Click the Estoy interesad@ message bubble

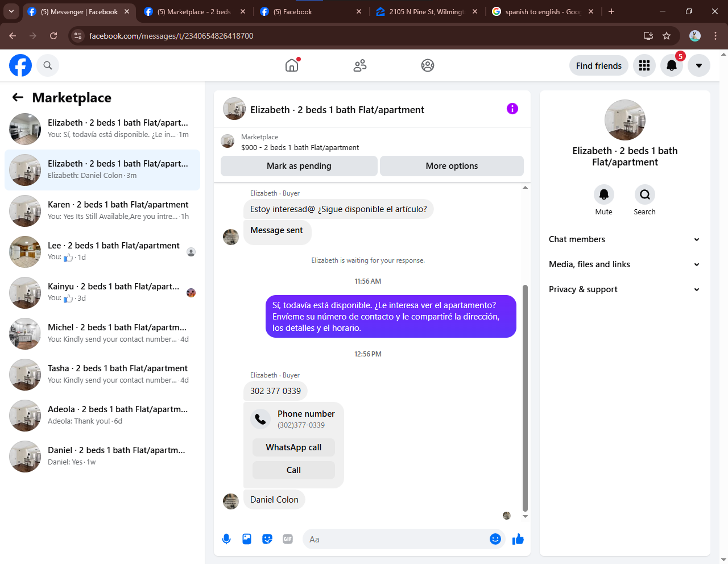338,209
